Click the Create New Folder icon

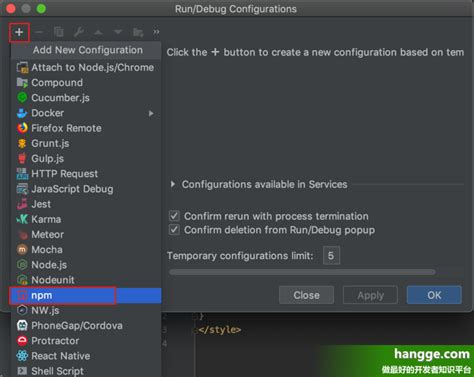[138, 32]
